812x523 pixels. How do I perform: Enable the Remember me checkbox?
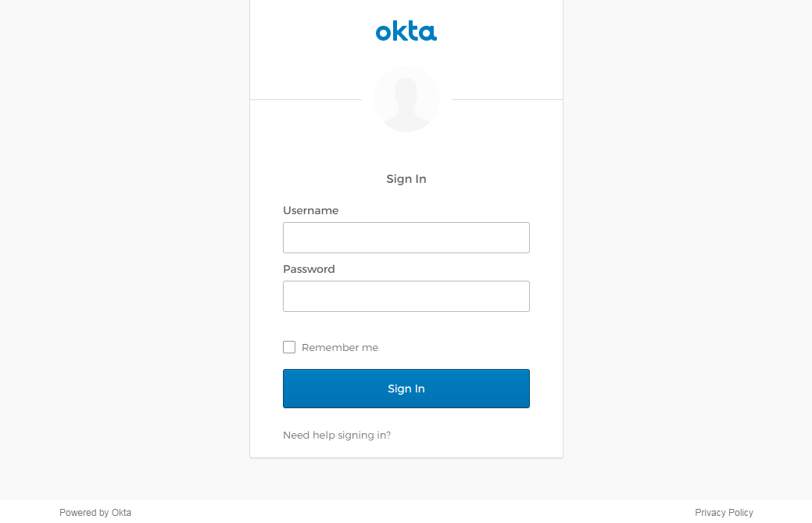tap(289, 347)
